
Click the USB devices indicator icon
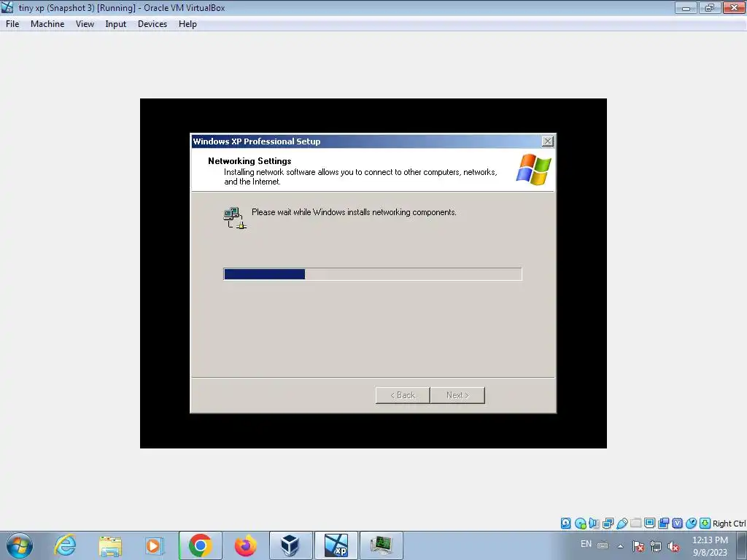[x=622, y=524]
